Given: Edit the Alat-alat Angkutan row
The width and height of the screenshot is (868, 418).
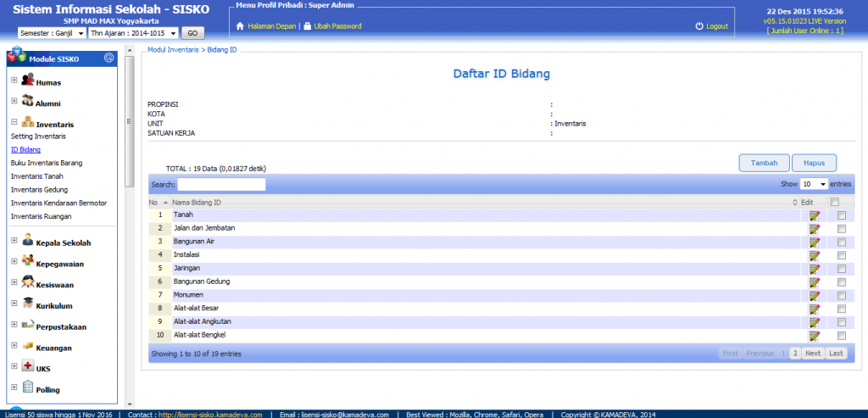Looking at the screenshot, I should [x=814, y=322].
